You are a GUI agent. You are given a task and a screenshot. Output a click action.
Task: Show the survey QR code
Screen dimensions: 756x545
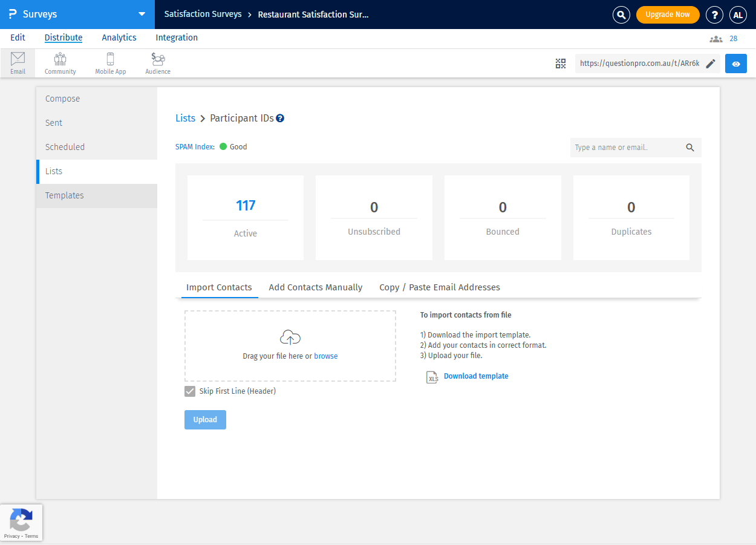561,64
